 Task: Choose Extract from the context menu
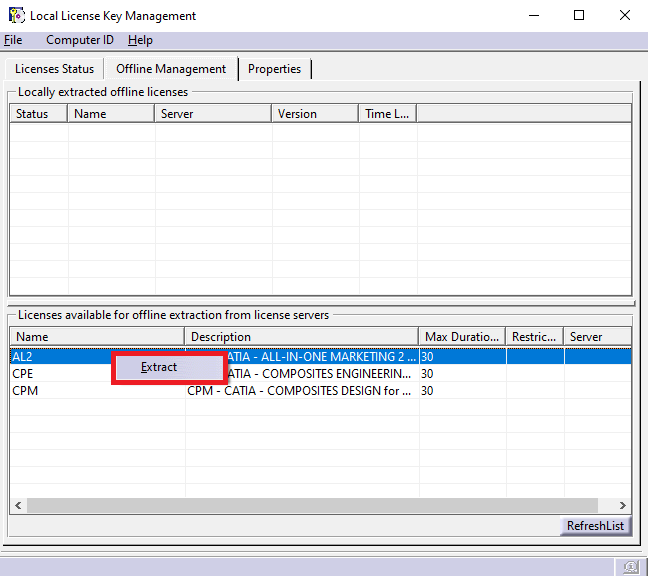159,367
